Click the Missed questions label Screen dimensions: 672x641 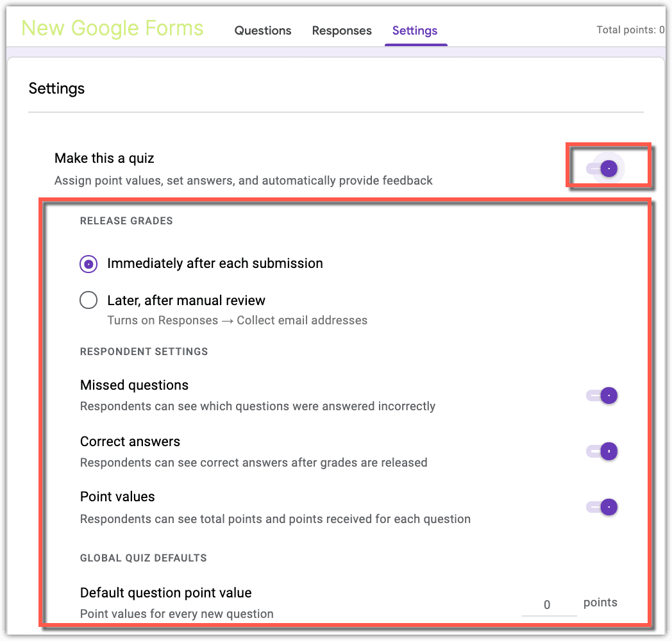tap(134, 385)
